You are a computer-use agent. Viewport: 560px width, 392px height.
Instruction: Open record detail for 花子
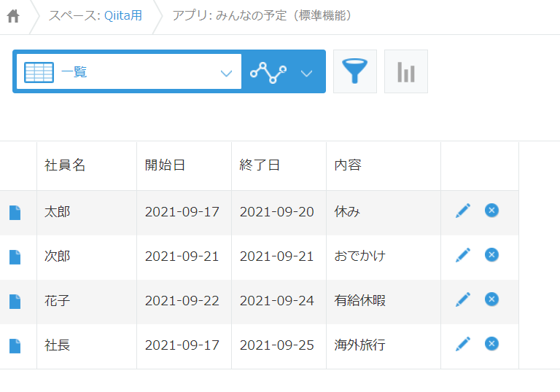point(15,302)
